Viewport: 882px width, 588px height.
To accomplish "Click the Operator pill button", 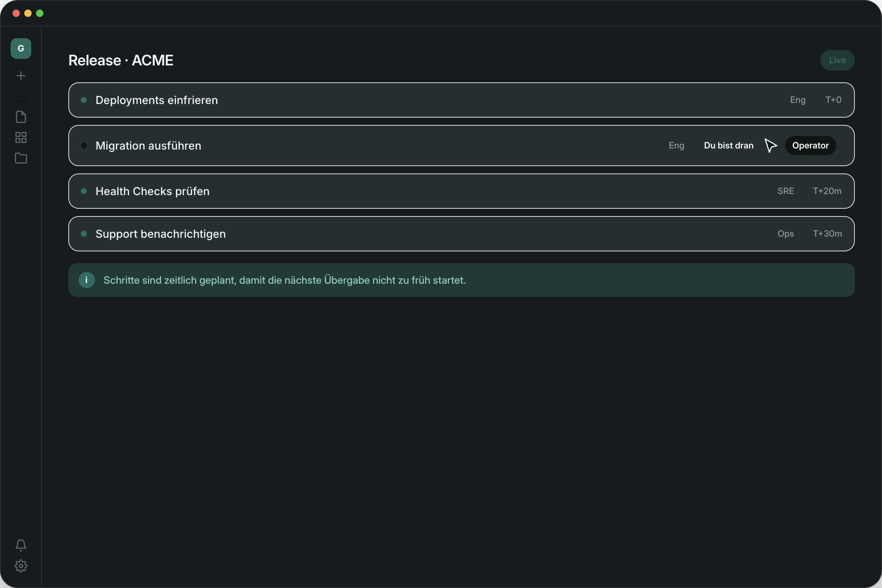I will (810, 146).
